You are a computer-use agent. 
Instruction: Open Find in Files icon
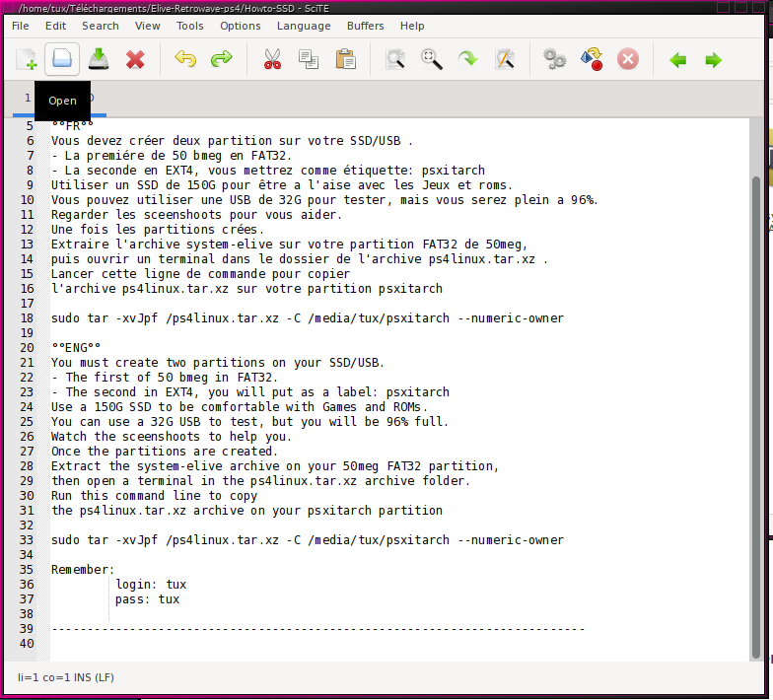pyautogui.click(x=395, y=59)
